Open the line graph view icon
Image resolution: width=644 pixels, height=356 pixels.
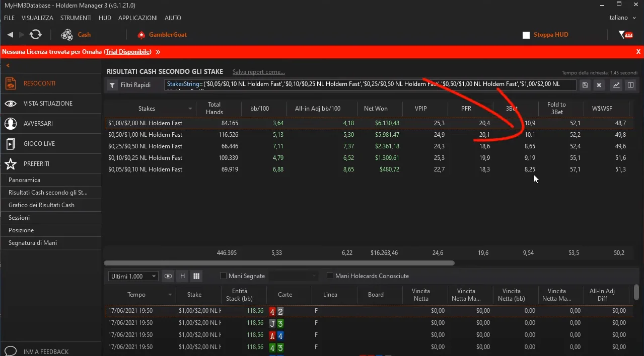pos(616,85)
